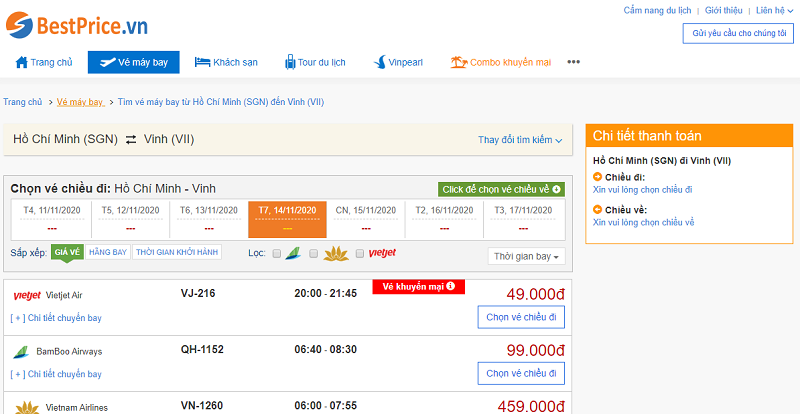
Task: Select date T5, 12/11/2020
Action: tap(131, 220)
